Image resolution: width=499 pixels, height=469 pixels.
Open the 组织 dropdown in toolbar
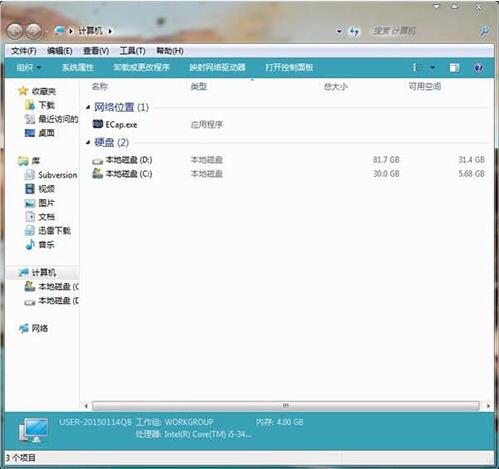point(29,68)
